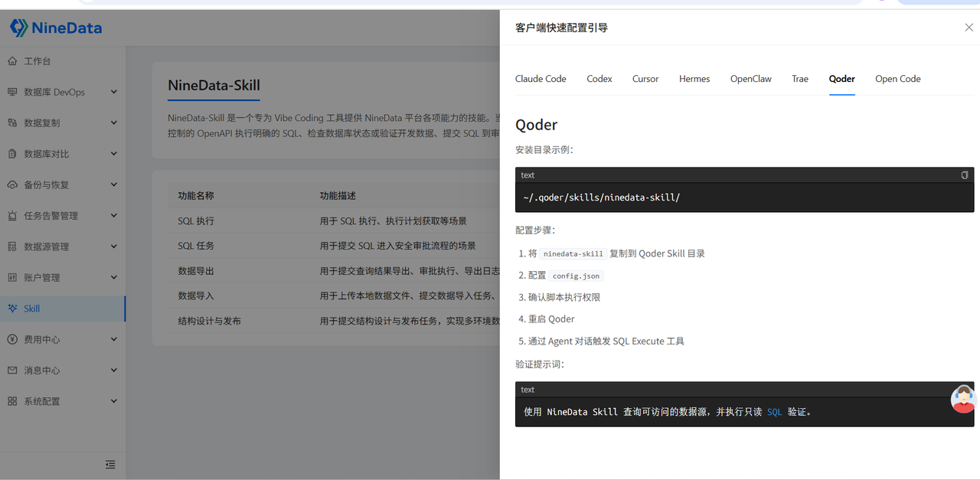Click the 数据导出 table cell

pyautogui.click(x=196, y=271)
